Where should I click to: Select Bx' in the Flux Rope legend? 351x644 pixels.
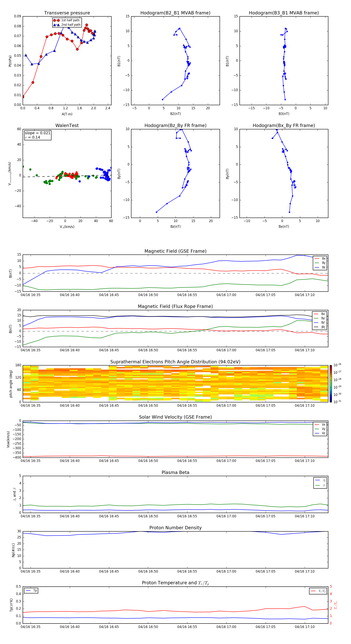320,314
